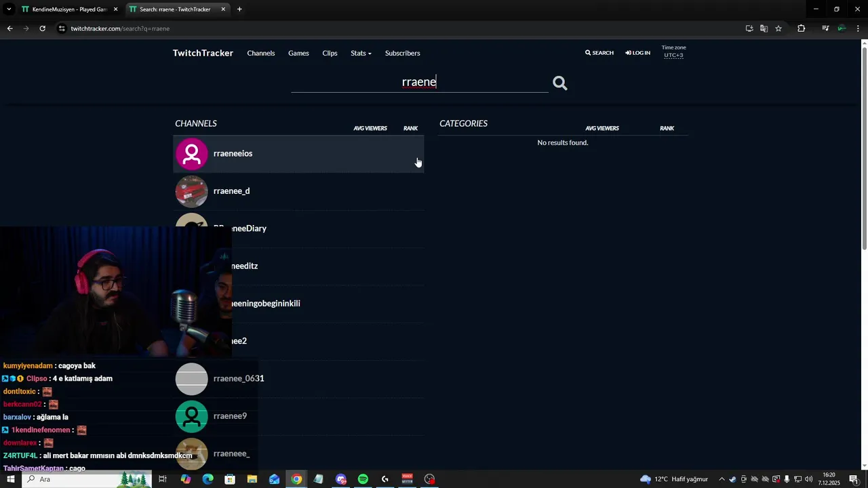Reload the current page
868x488 pixels.
point(42,28)
